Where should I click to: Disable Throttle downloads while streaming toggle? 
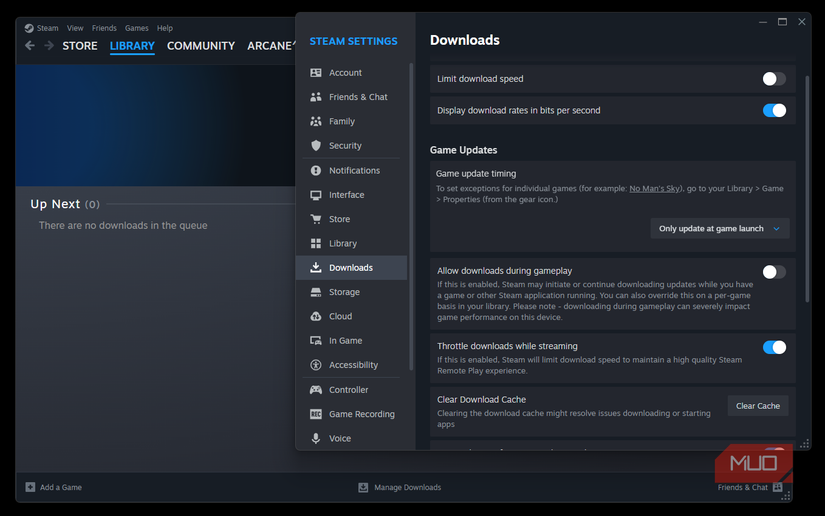coord(774,347)
